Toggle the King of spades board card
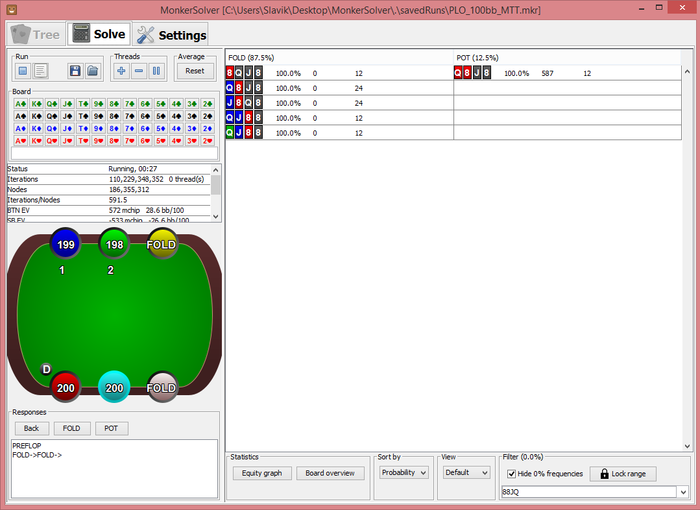The image size is (700, 510). 36,116
